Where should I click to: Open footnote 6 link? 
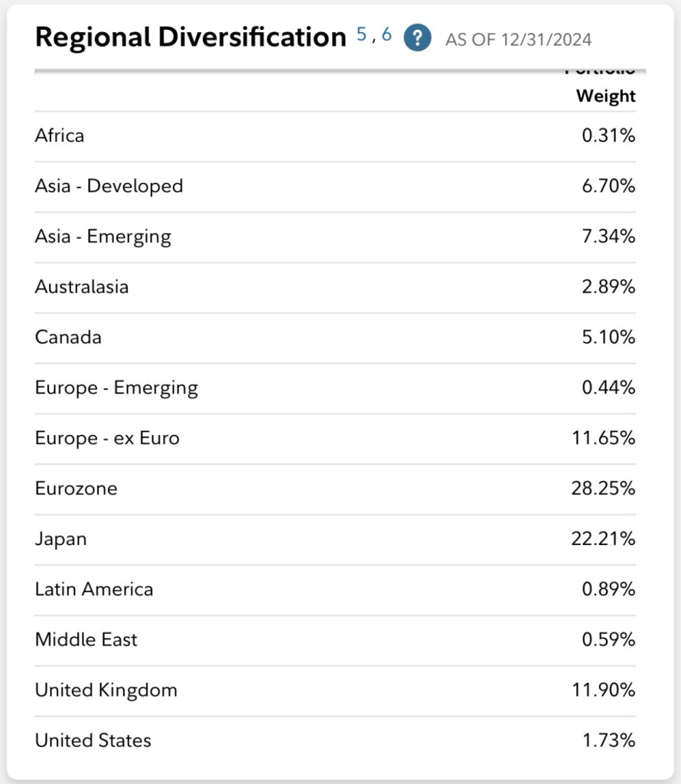click(x=386, y=34)
